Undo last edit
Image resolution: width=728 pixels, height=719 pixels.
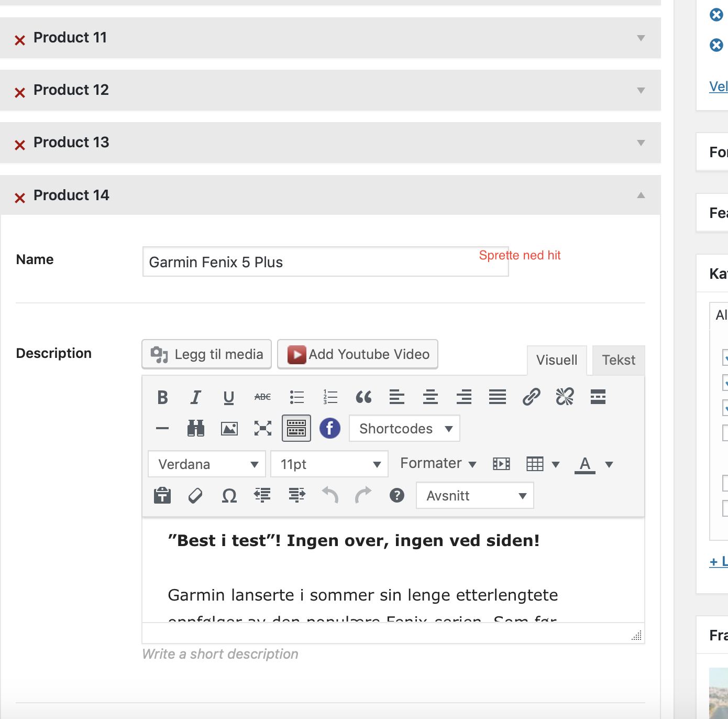tap(330, 495)
